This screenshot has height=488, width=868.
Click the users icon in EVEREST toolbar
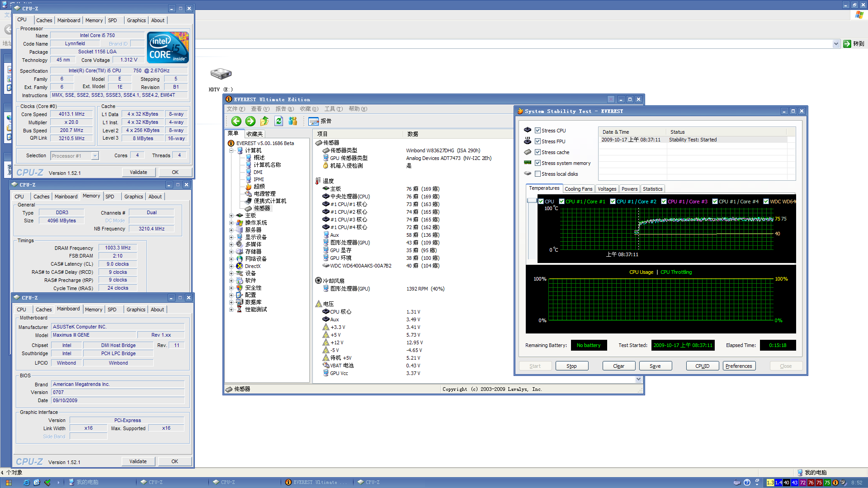pos(293,121)
